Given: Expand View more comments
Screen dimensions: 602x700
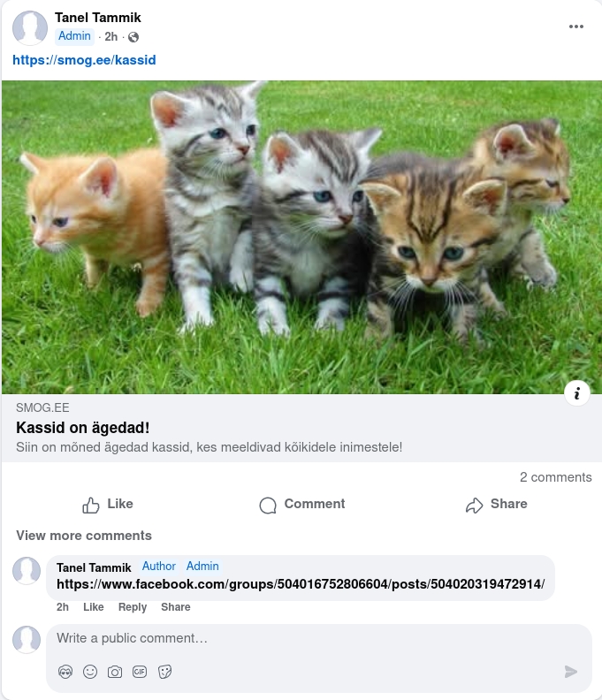Looking at the screenshot, I should [84, 536].
